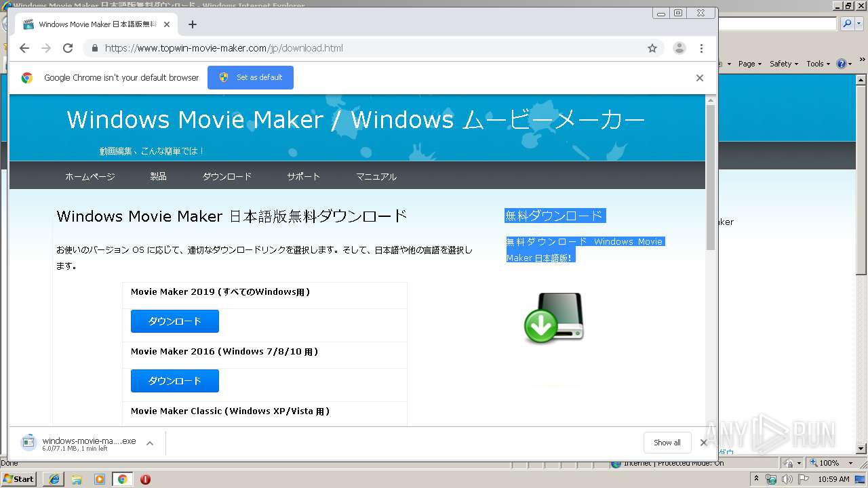868x488 pixels.
Task: Close the Chrome downloads bar
Action: coord(703,443)
